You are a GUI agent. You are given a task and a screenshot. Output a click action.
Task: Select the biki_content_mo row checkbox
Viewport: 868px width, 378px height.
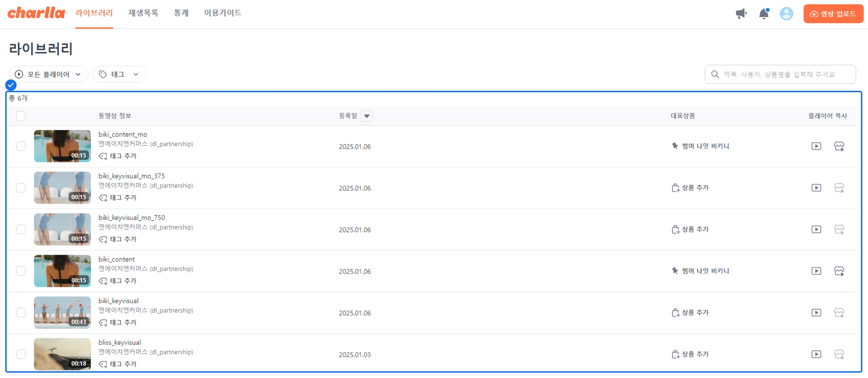[x=21, y=146]
